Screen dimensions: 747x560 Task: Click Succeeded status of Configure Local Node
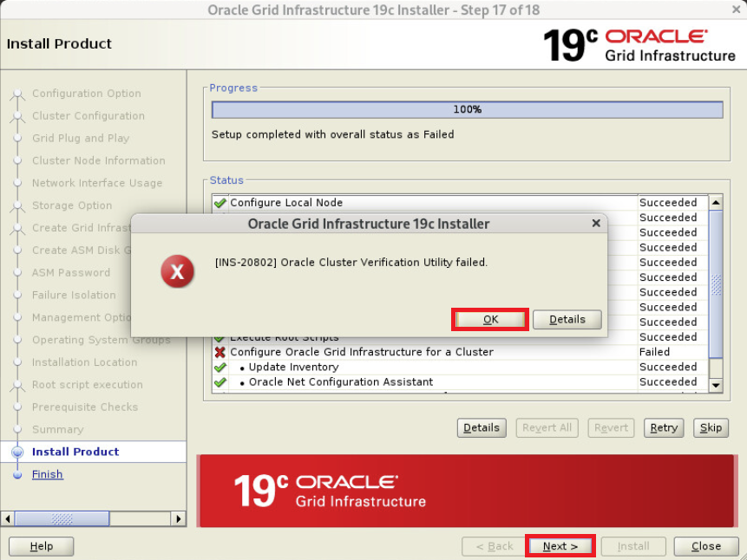click(x=672, y=202)
